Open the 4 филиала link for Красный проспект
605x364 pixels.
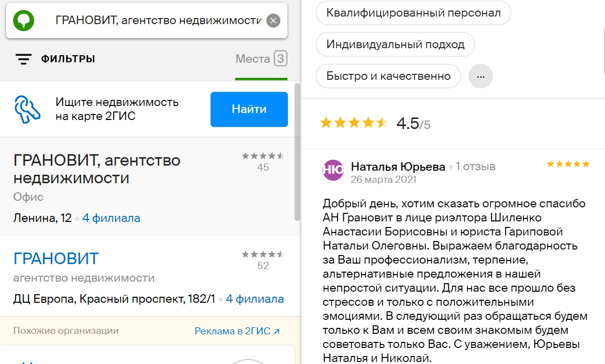click(x=255, y=299)
